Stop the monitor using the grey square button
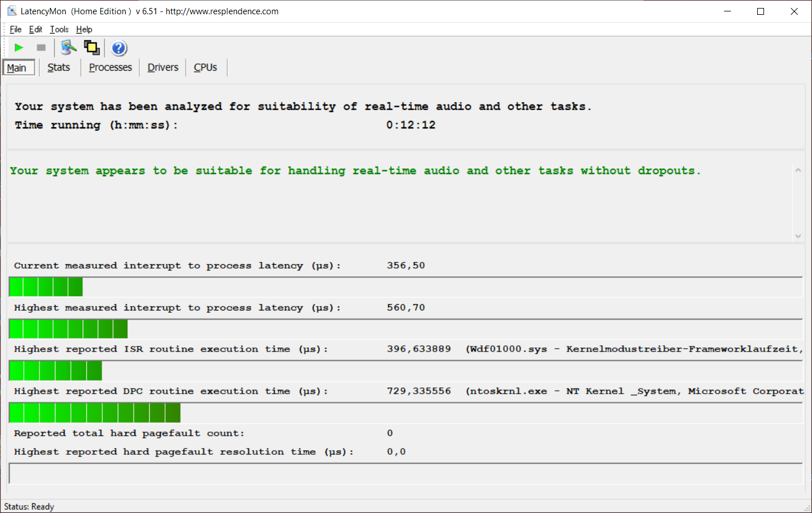This screenshot has width=812, height=513. (41, 48)
